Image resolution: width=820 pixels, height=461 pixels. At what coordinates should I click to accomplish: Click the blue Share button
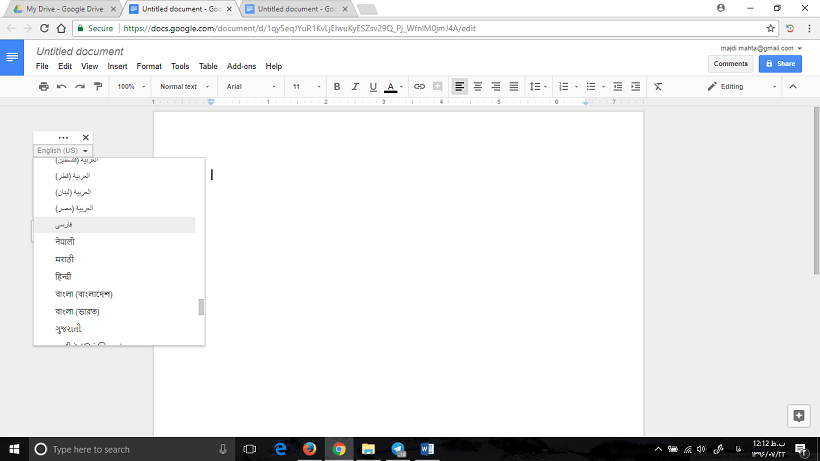tap(780, 64)
